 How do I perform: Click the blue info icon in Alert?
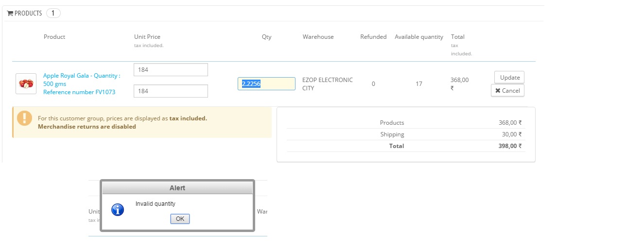[x=118, y=210]
